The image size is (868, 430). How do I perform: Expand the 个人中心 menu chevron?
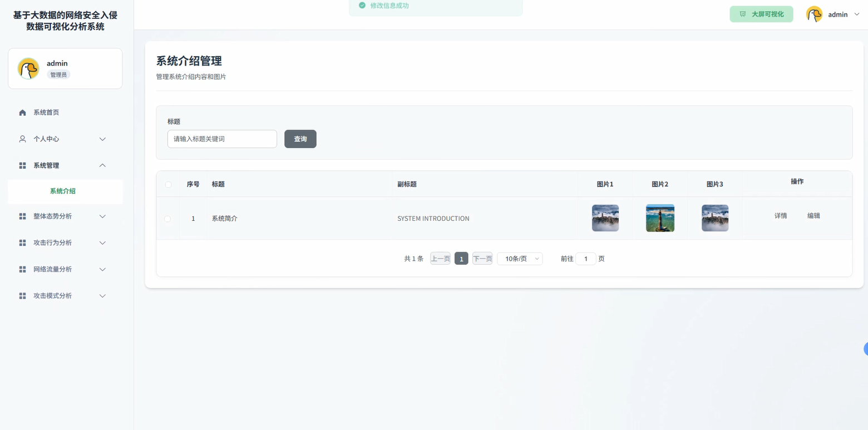102,139
